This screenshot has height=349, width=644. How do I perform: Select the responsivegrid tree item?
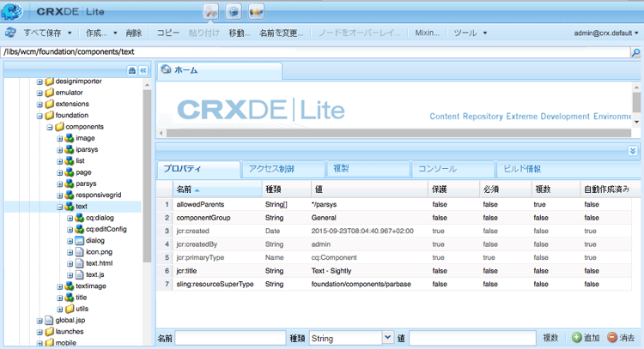(98, 195)
